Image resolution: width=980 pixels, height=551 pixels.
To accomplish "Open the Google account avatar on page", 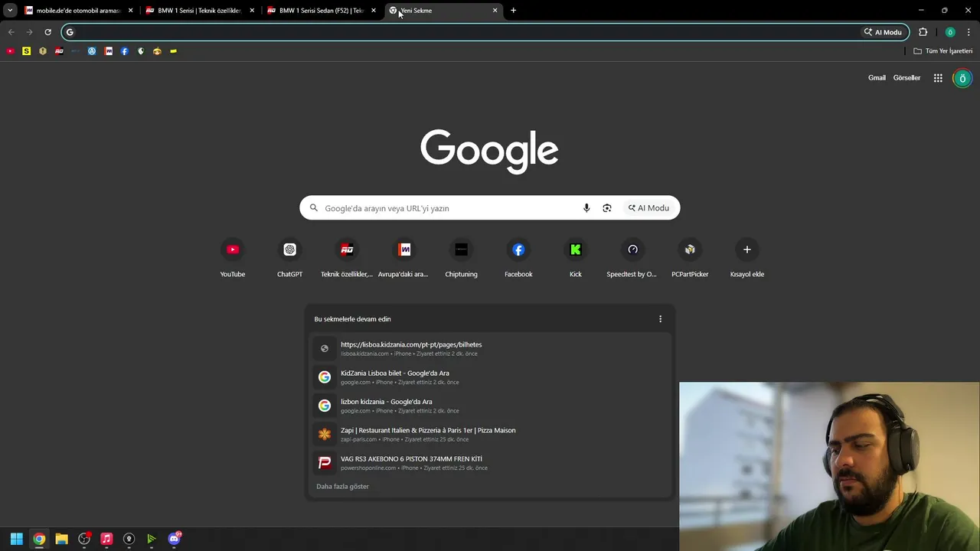I will coord(962,78).
